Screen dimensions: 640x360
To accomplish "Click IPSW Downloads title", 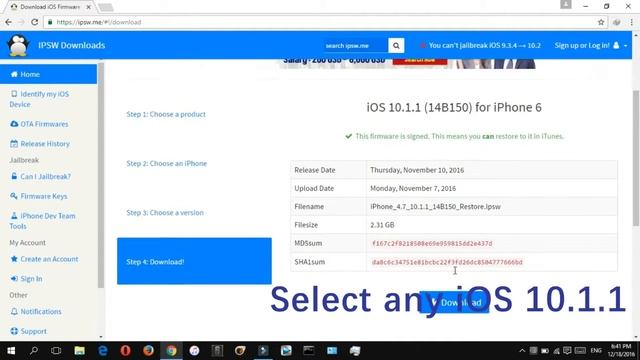I will 71,45.
